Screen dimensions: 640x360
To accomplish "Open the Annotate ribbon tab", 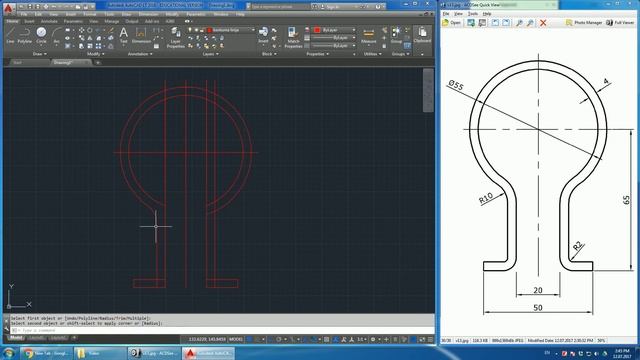I will [49, 21].
